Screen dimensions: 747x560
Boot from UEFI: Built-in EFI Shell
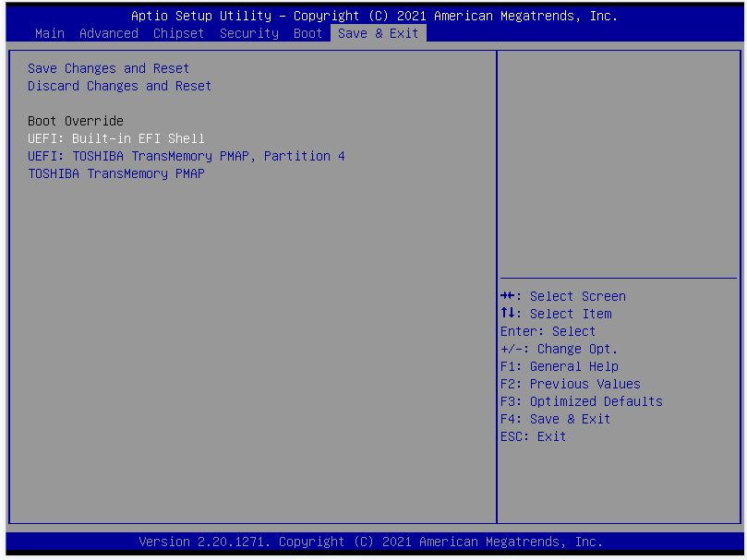point(115,138)
